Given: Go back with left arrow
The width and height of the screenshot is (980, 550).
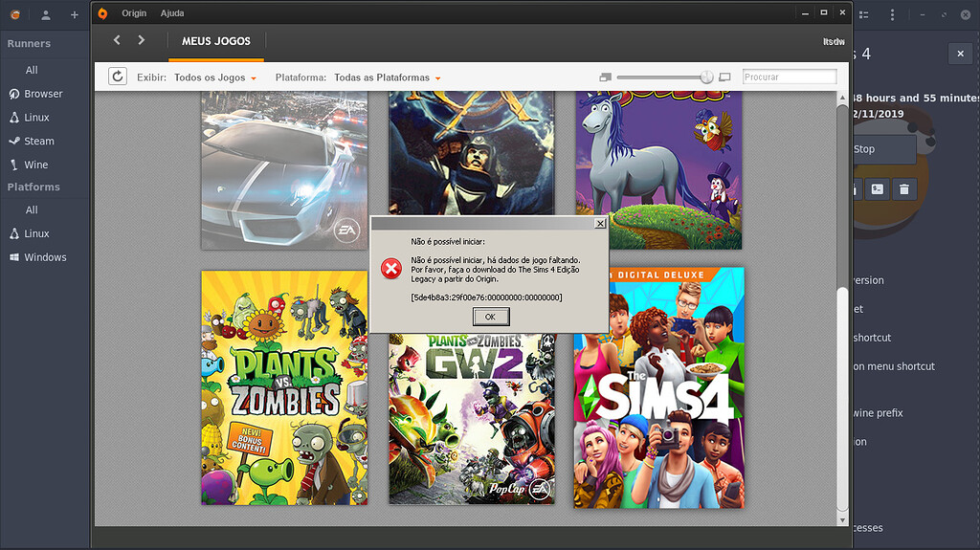Looking at the screenshot, I should pos(117,40).
